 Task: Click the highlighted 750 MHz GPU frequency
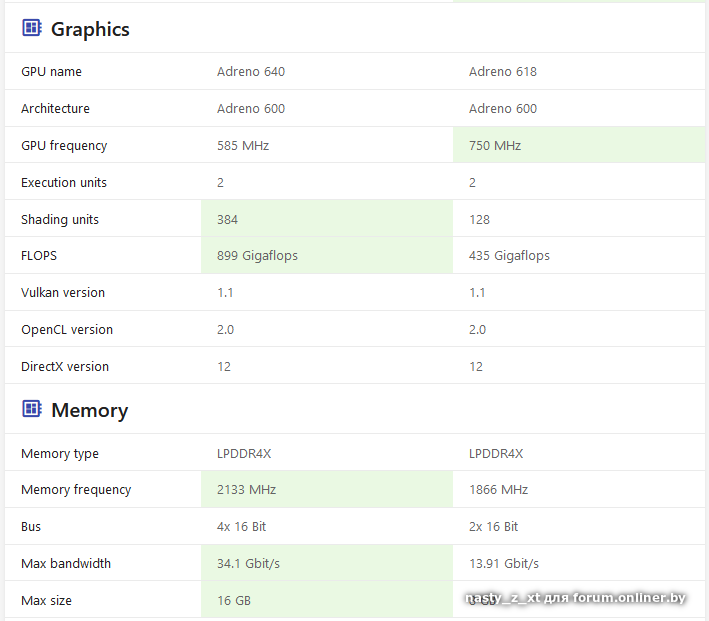495,146
